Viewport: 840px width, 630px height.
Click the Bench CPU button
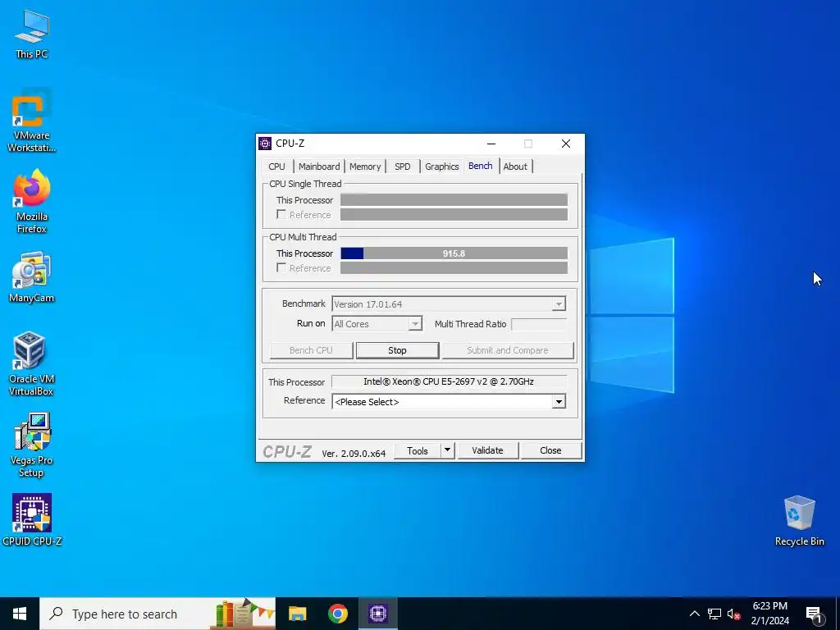point(311,350)
